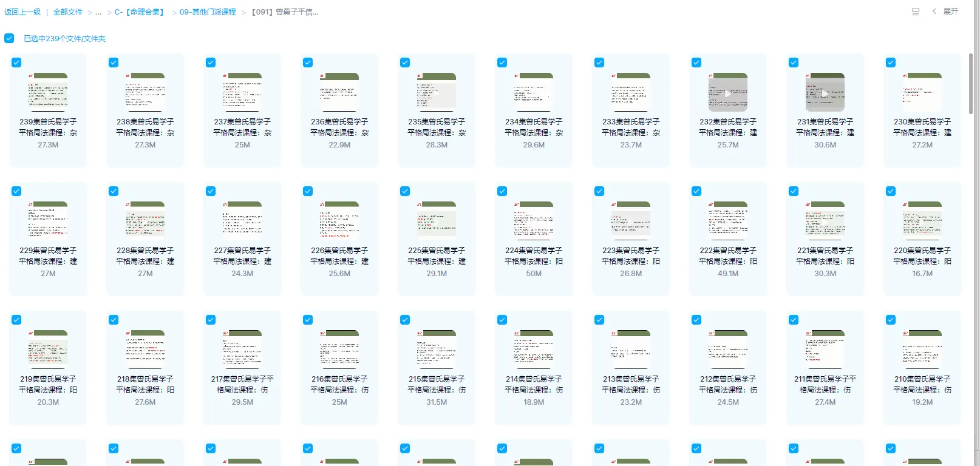
Task: Go to 09-其他门派课程 breadcrumb folder
Action: 208,12
